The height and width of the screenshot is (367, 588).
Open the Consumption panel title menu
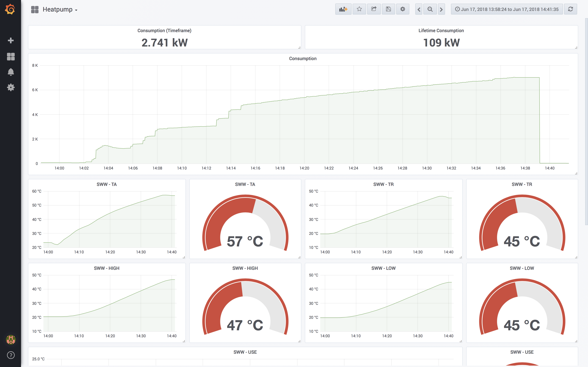303,59
